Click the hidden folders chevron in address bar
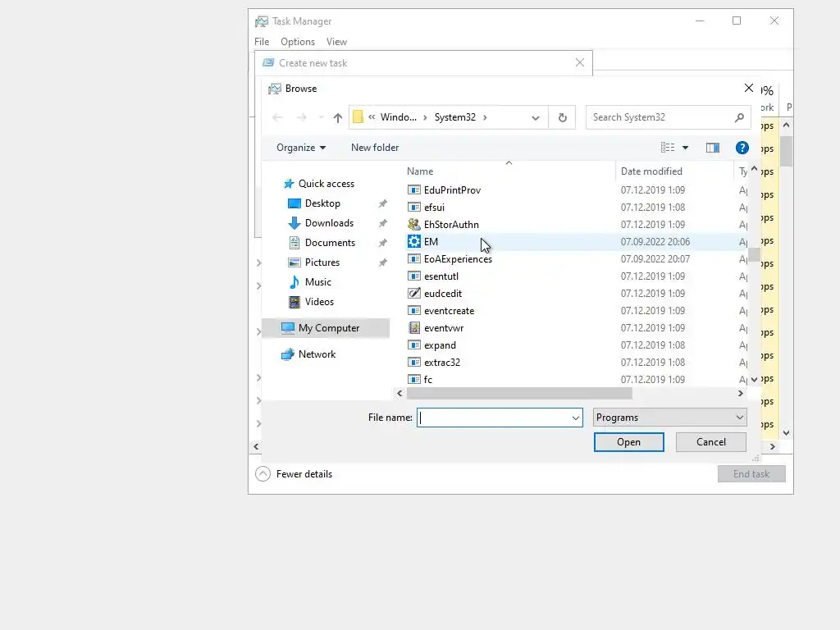 tap(372, 117)
